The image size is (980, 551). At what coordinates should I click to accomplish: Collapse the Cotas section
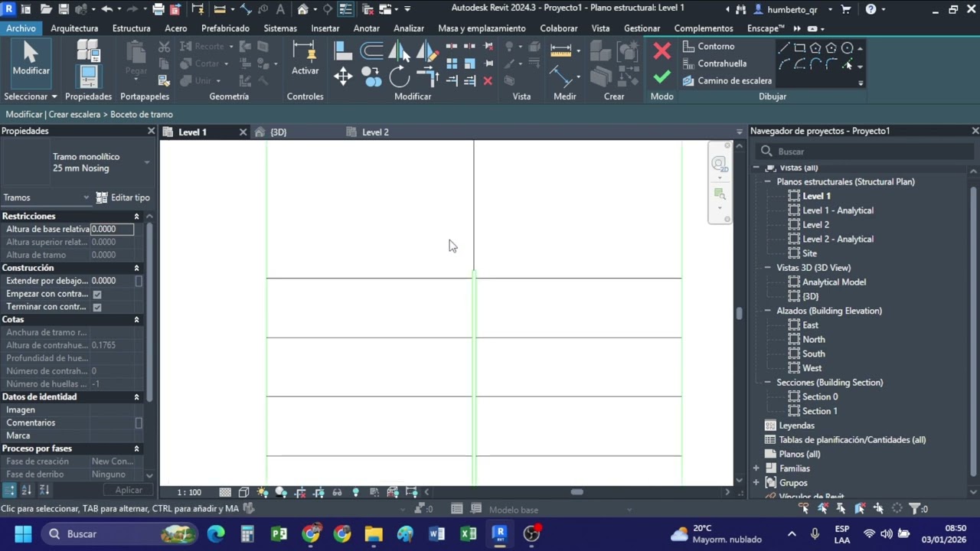(136, 319)
